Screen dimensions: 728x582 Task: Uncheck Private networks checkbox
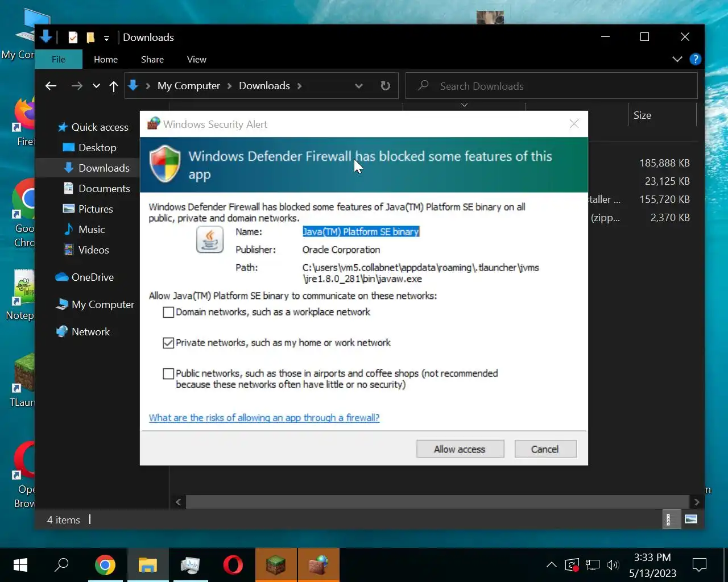(168, 343)
